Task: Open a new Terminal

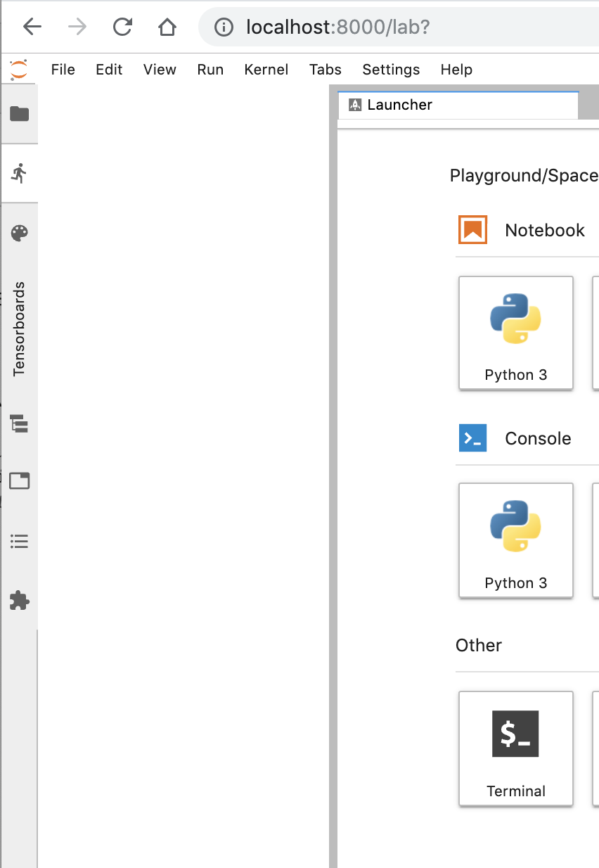Action: 515,748
